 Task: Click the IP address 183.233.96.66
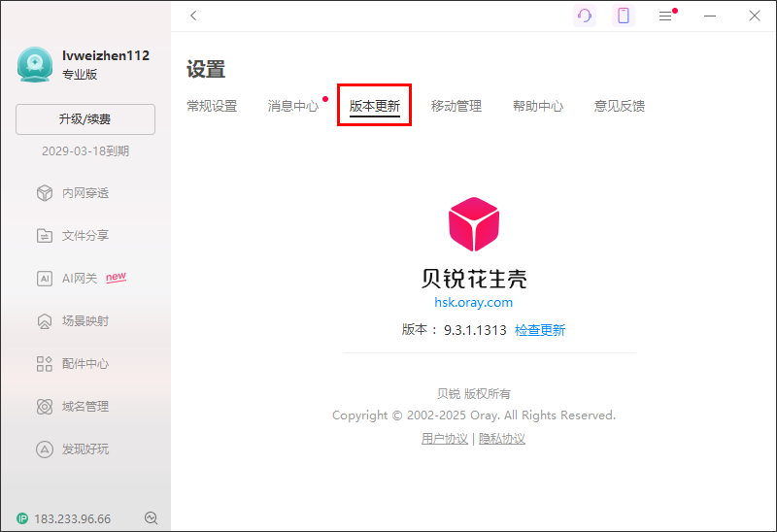(x=72, y=519)
